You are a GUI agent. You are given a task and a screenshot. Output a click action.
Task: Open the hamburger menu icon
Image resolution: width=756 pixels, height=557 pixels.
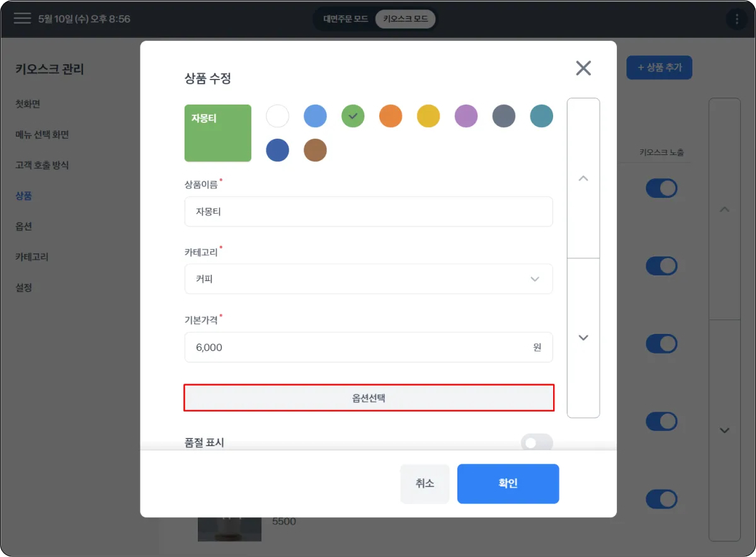click(x=22, y=18)
